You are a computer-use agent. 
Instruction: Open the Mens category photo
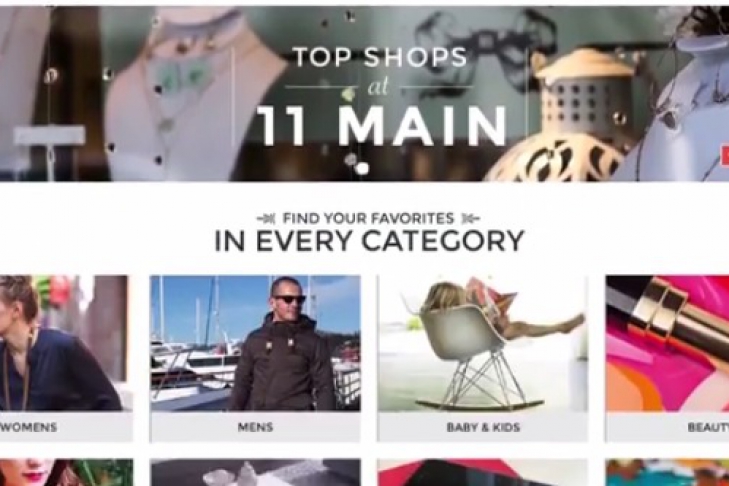click(255, 343)
